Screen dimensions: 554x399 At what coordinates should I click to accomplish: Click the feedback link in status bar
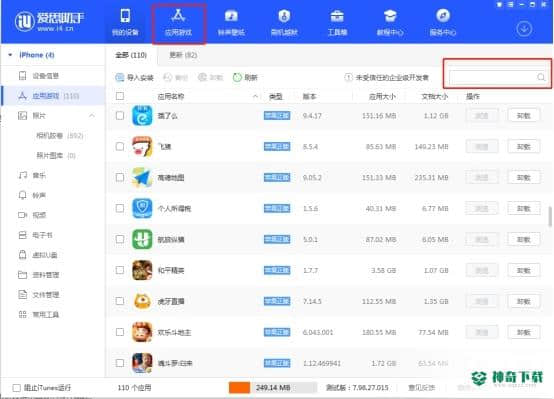pyautogui.click(x=422, y=388)
